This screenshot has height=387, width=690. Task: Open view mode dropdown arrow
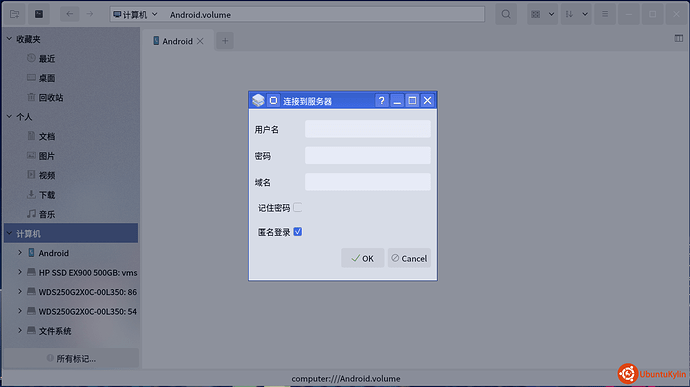tap(551, 14)
